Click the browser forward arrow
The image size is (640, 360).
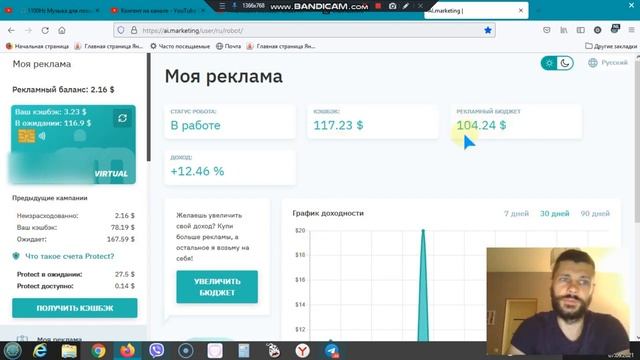coord(28,31)
